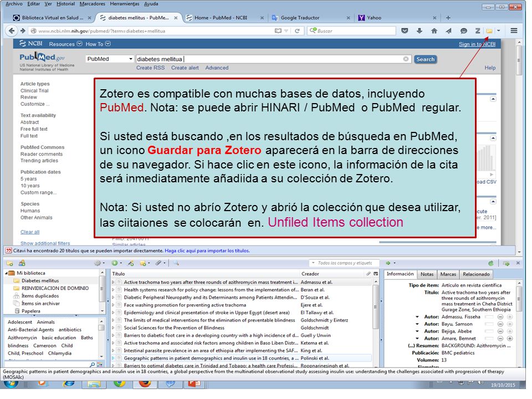The width and height of the screenshot is (532, 399).
Task: Switch to the Google Traductor tab
Action: click(x=311, y=18)
